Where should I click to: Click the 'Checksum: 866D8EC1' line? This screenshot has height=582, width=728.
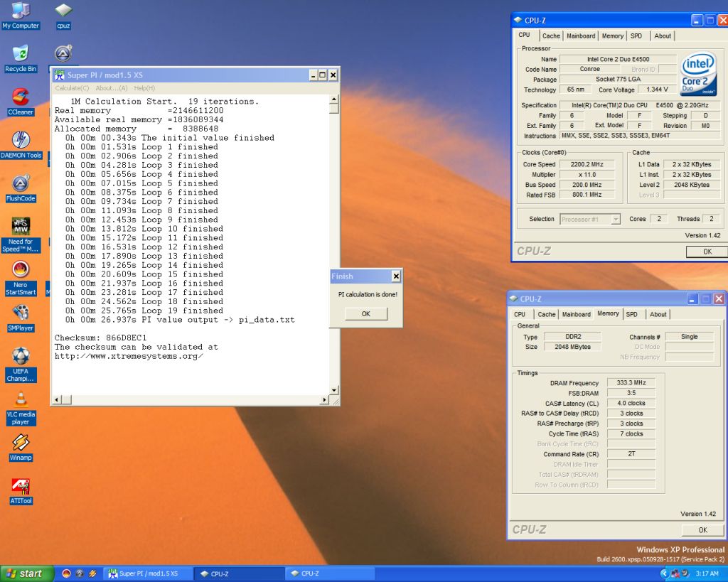click(100, 338)
